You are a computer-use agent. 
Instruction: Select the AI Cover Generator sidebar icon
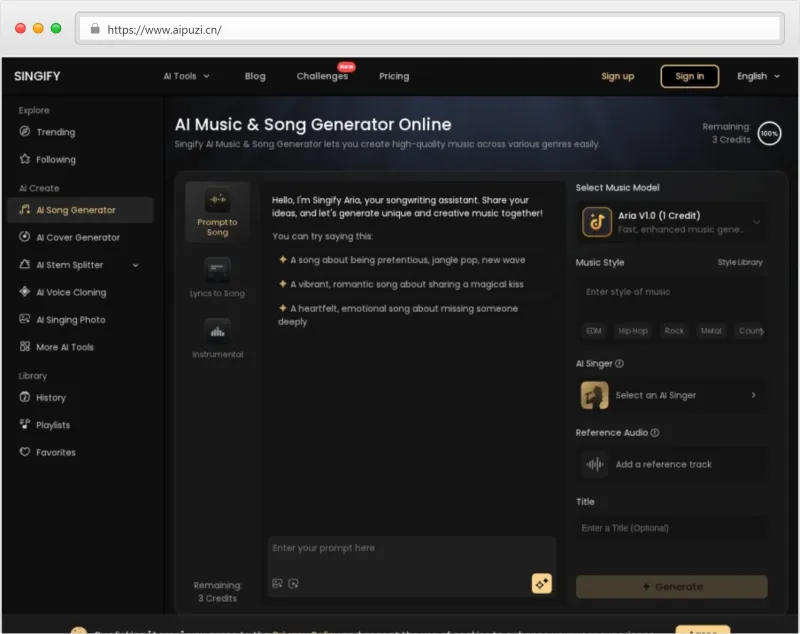coord(24,237)
